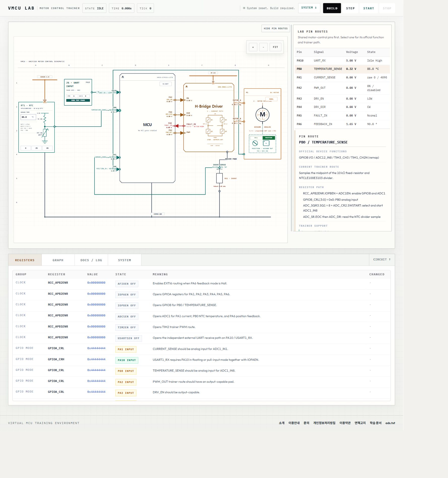
Task: Click the UART CMD value field
Action: (x=72, y=96)
